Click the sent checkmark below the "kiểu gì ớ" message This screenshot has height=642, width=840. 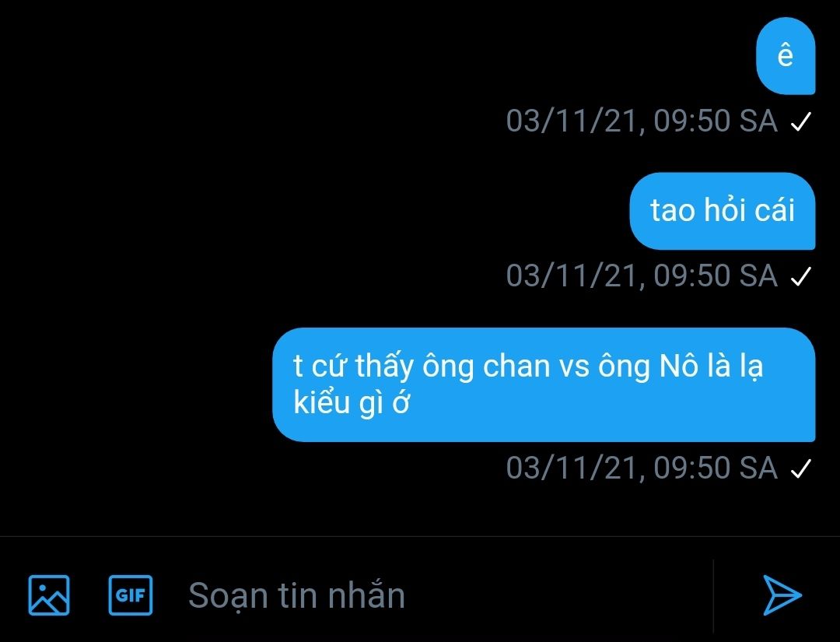(x=801, y=469)
